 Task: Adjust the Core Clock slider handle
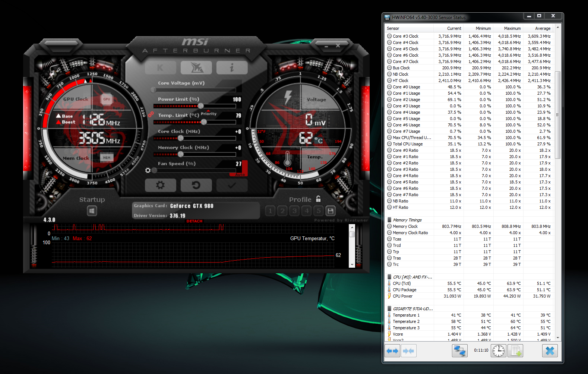pos(181,138)
